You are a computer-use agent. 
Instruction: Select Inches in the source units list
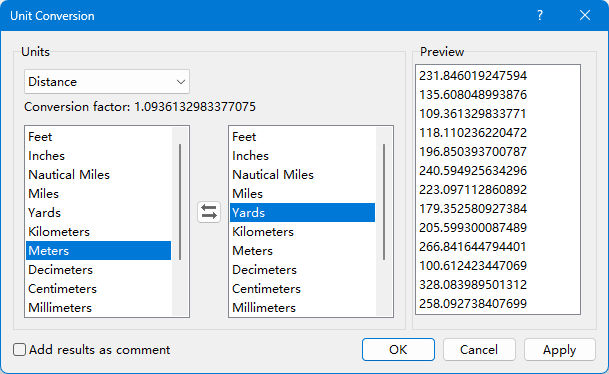coord(99,156)
